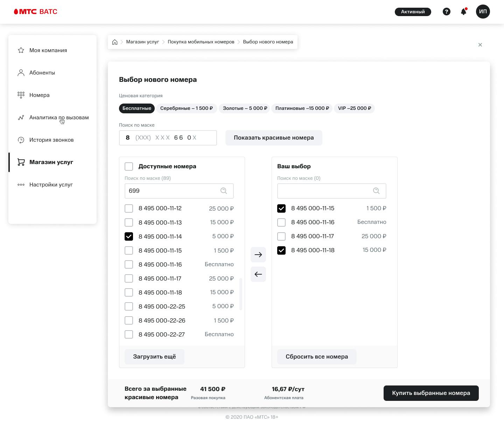Screen dimensions: 504x425
Task: Check chosen number 8 495 000-11-16
Action: (281, 222)
